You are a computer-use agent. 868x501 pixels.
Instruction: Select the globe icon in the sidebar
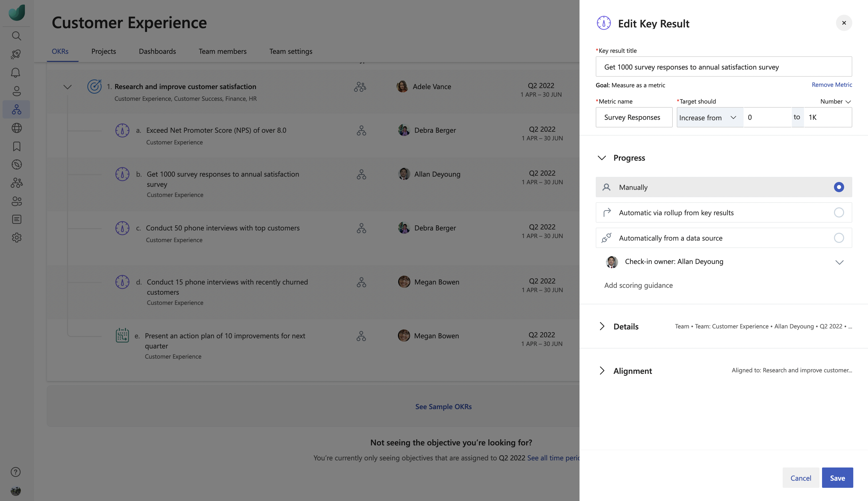pyautogui.click(x=16, y=128)
